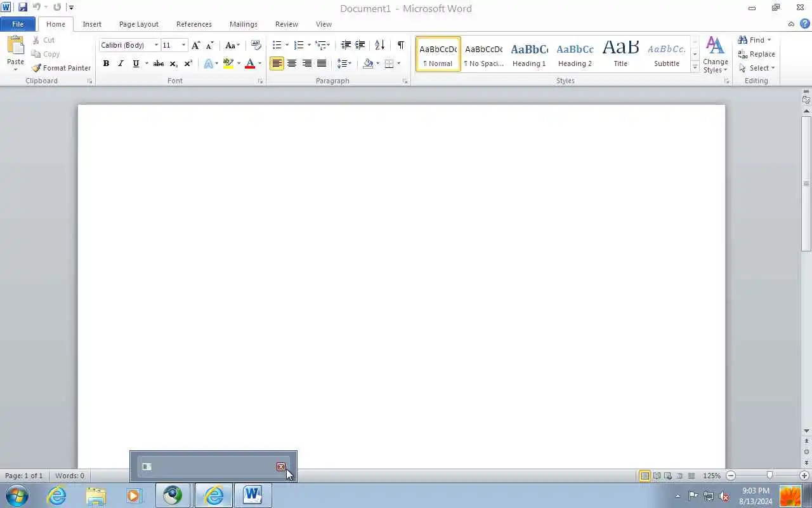Viewport: 812px width, 508px height.
Task: Click the Bullets list icon
Action: [277, 45]
